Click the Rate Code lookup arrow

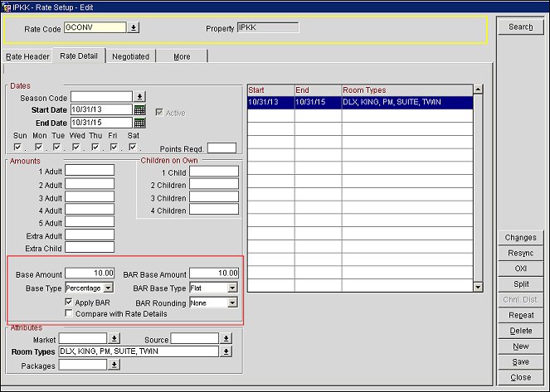134,27
